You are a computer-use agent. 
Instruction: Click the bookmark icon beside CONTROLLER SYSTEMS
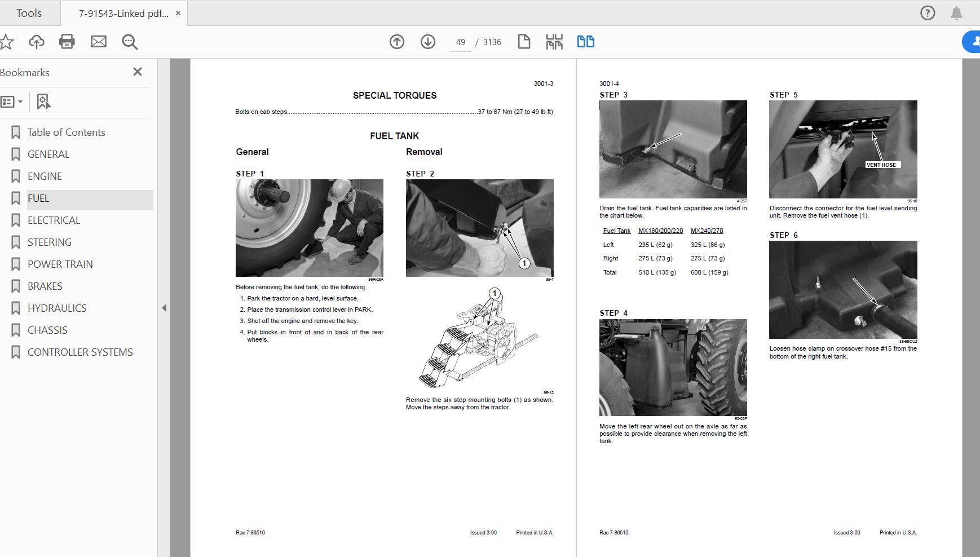point(16,352)
